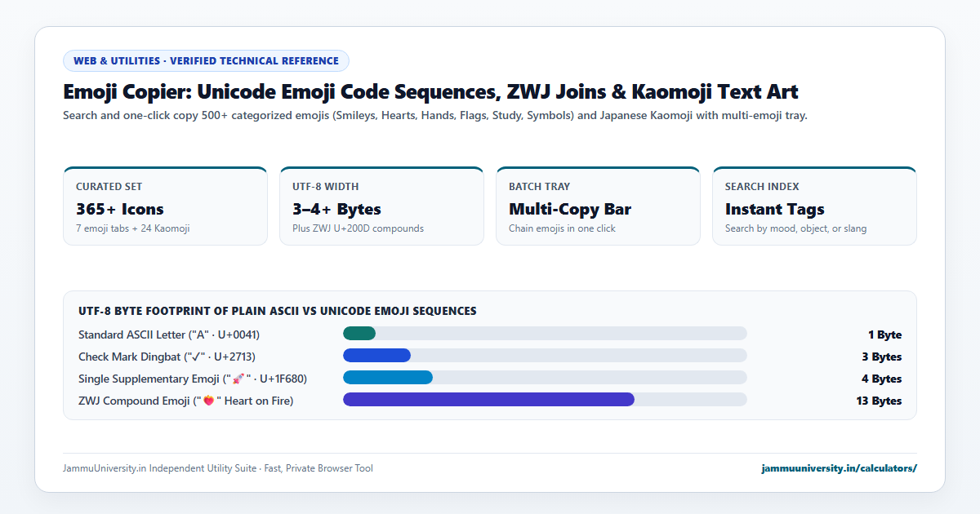Click the Web & Utilities verified reference badge

click(x=206, y=60)
